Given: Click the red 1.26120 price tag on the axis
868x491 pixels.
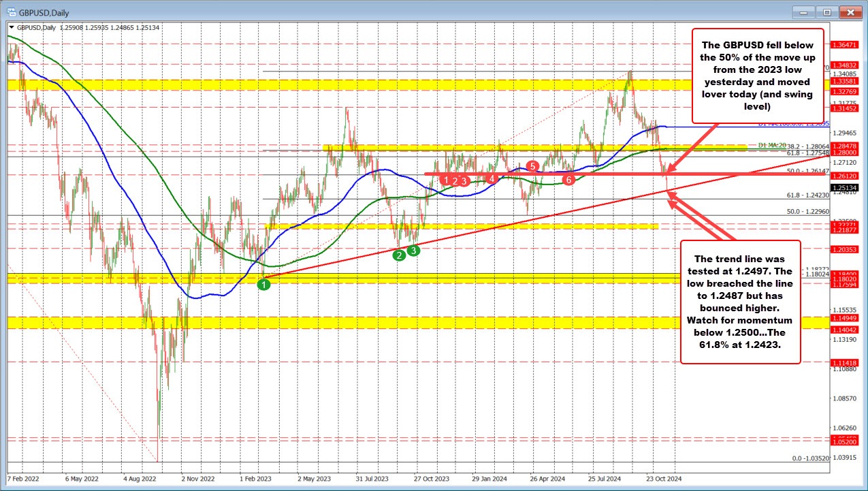Looking at the screenshot, I should tap(843, 175).
